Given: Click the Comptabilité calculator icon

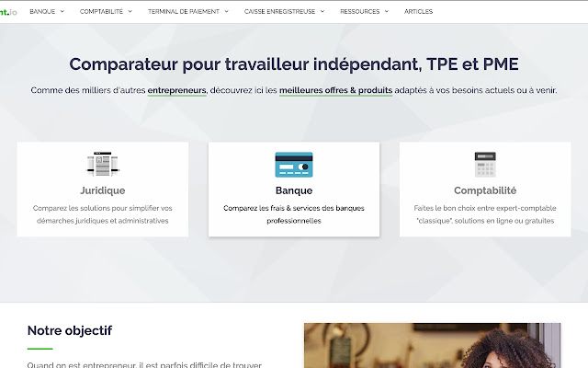Looking at the screenshot, I should click(485, 165).
